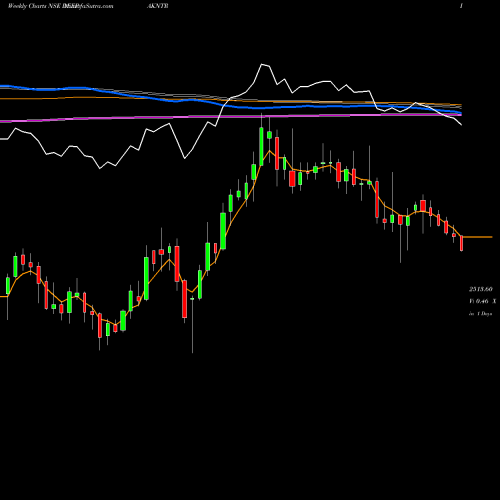Click the 'AKNTR' symbol label at top

click(157, 6)
